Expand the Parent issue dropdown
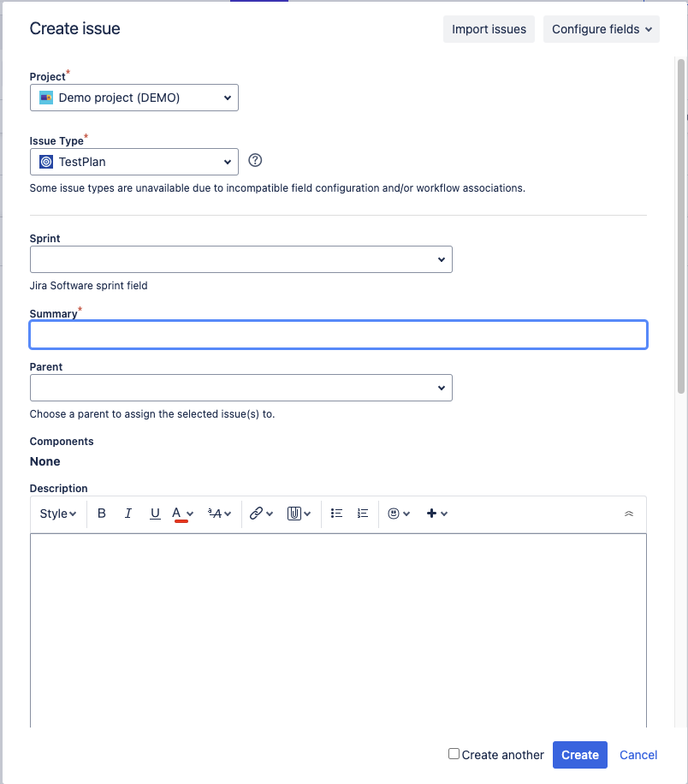Screen dimensions: 688x784 (x=240, y=388)
